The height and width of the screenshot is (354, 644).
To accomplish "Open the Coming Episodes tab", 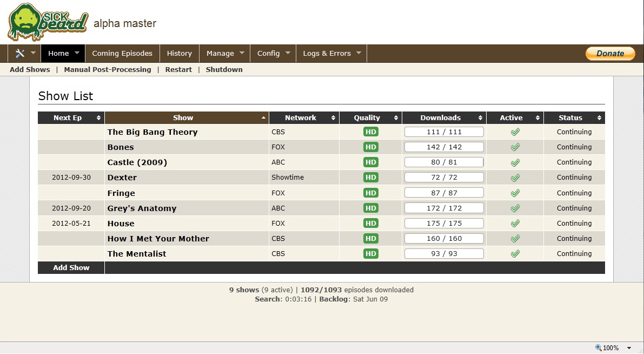I will (x=122, y=53).
